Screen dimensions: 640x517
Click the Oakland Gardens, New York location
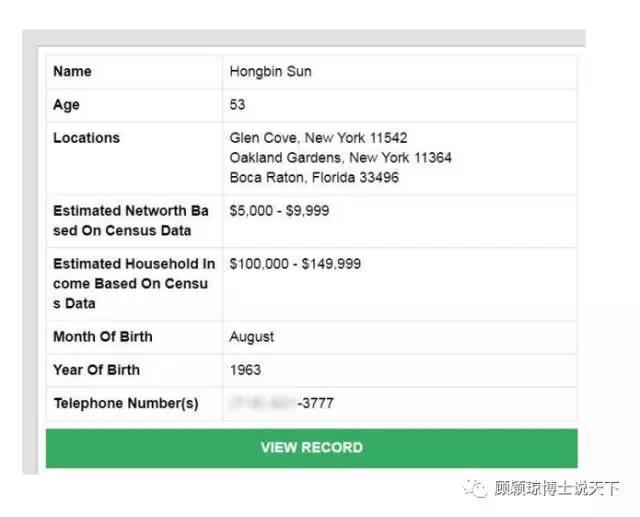(x=340, y=158)
